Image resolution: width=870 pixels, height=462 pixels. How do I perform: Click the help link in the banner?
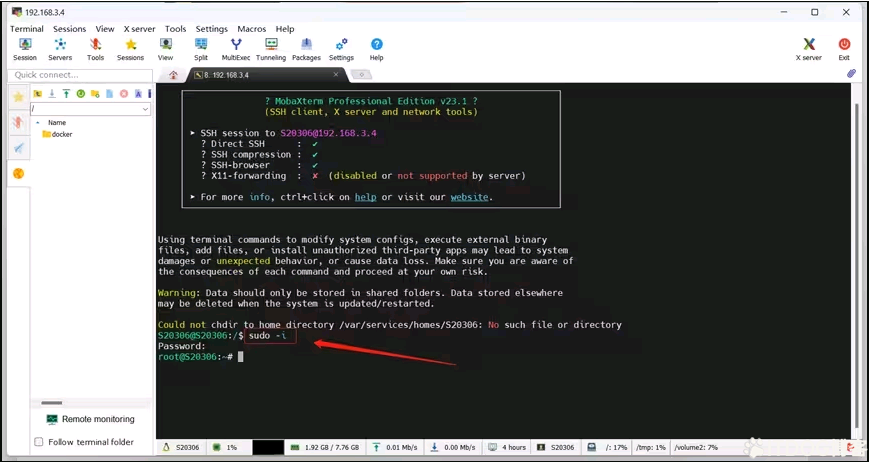[365, 197]
